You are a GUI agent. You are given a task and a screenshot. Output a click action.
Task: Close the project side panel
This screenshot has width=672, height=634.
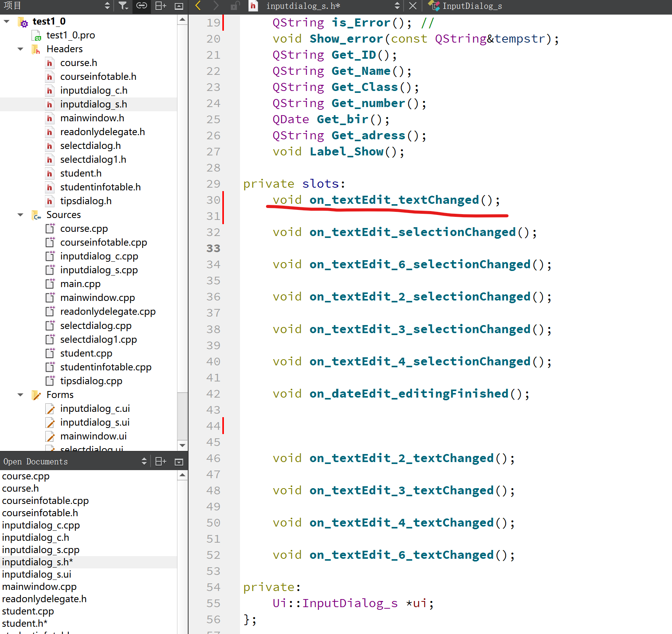pyautogui.click(x=179, y=6)
